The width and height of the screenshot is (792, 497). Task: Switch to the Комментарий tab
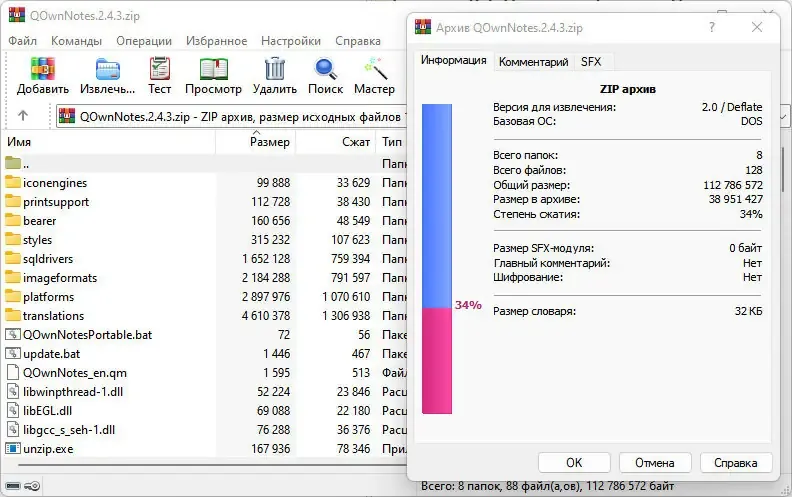point(533,62)
